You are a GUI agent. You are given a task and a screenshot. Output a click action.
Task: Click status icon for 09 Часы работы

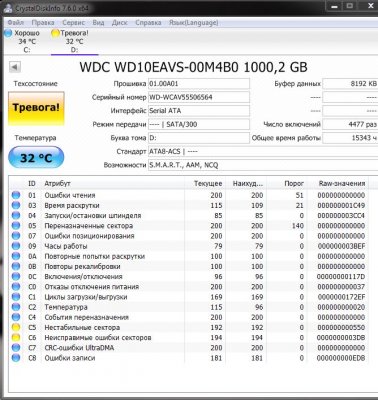[x=16, y=246]
